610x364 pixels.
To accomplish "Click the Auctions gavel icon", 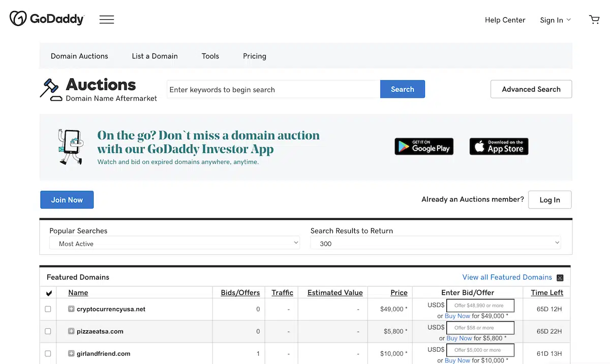I will pyautogui.click(x=51, y=89).
